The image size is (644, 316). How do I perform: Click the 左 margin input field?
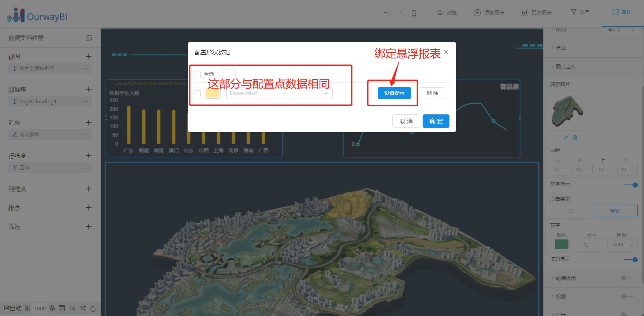[559, 169]
